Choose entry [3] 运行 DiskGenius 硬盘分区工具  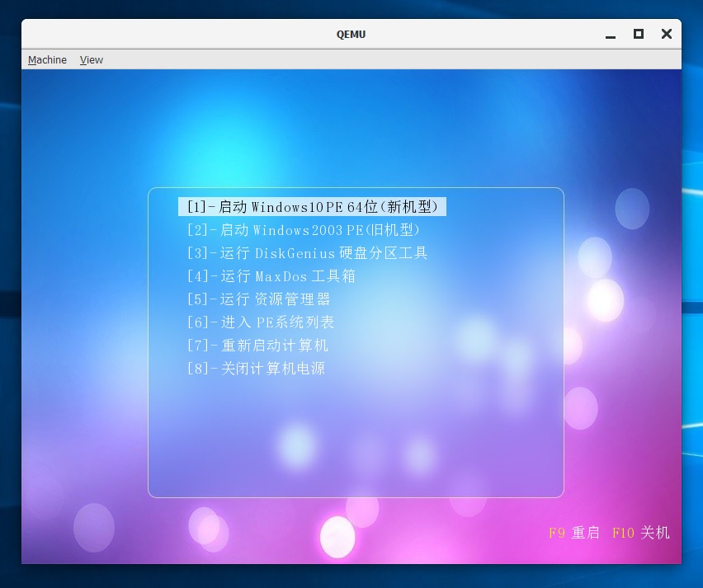click(308, 253)
